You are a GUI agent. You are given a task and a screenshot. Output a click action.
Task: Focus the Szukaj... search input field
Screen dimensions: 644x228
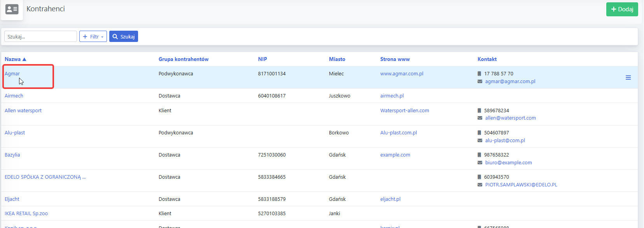point(40,37)
